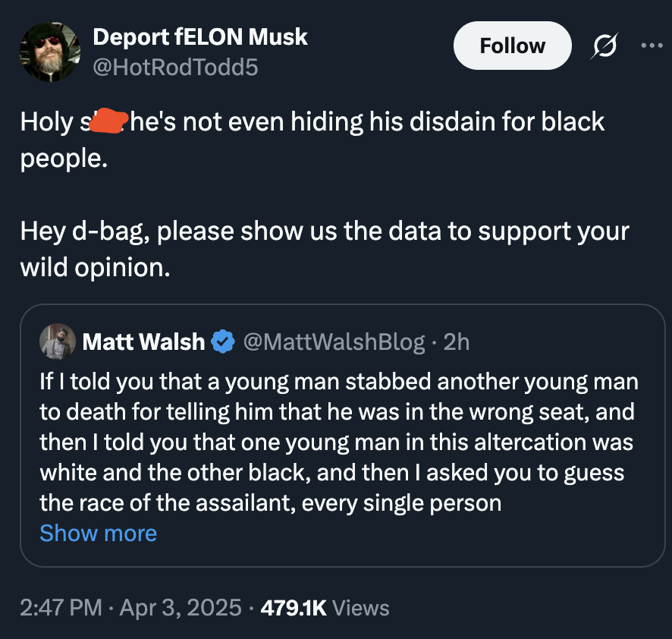Click the Grok explain-post icon
This screenshot has height=639, width=672.
604,46
